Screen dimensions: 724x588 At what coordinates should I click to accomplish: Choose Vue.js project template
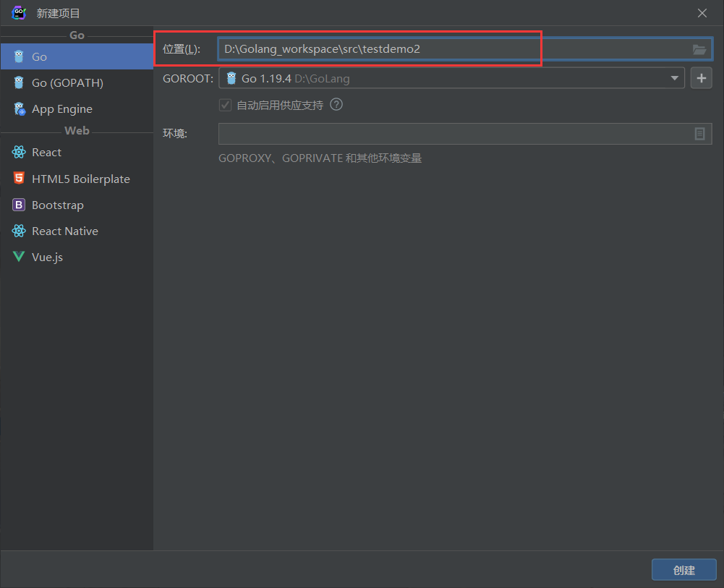pos(47,257)
